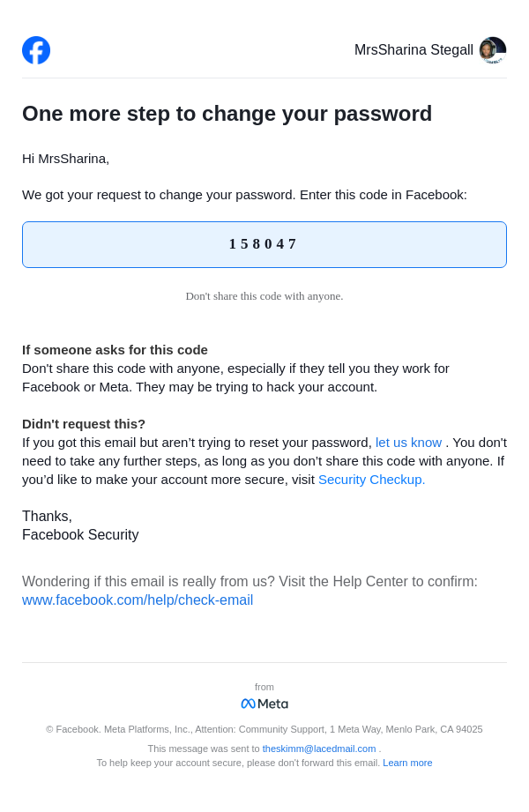Click the "from" label above the Meta logo

point(264,687)
